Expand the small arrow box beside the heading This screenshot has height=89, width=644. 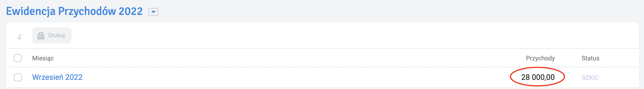tap(153, 12)
